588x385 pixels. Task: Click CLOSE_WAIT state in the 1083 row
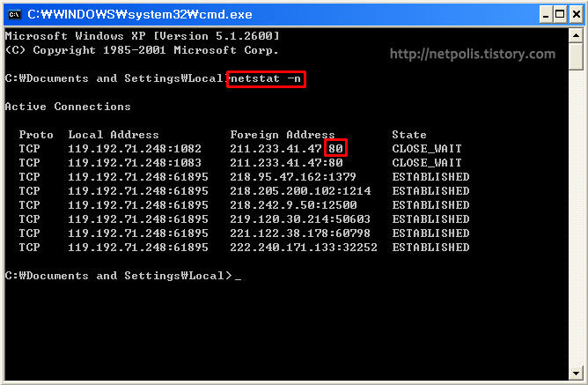[x=427, y=163]
